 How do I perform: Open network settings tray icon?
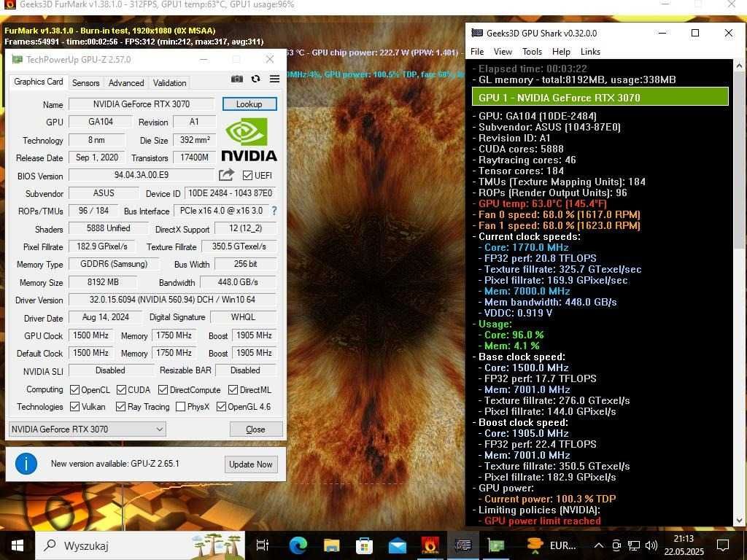tap(634, 545)
